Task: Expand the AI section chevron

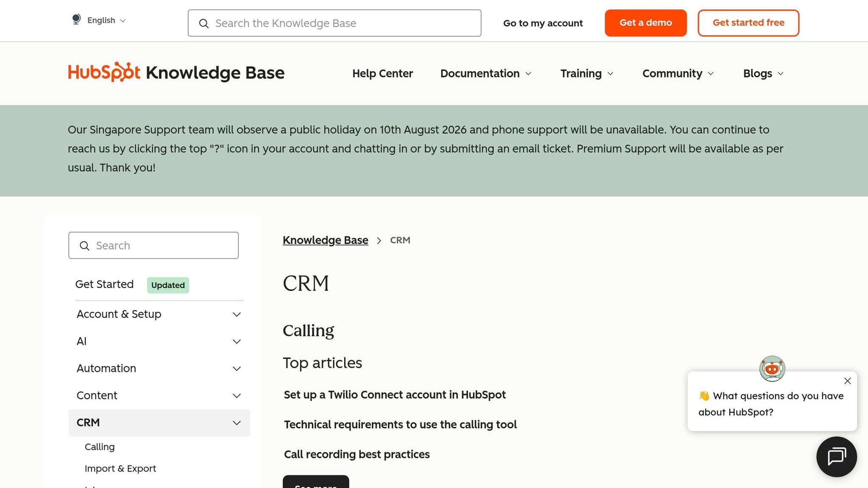Action: 237,341
